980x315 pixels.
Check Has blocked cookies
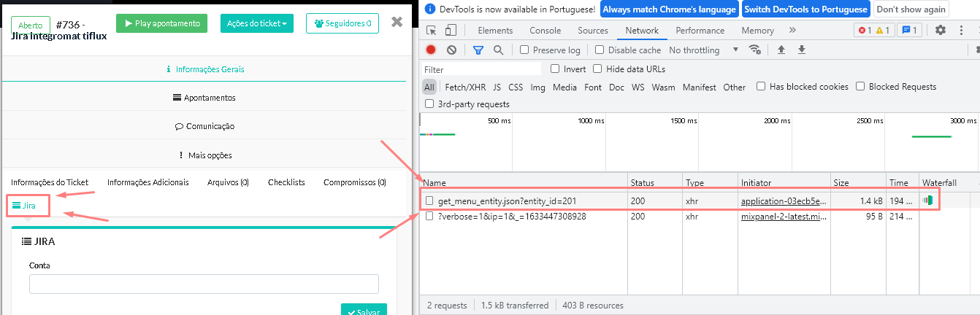[761, 86]
